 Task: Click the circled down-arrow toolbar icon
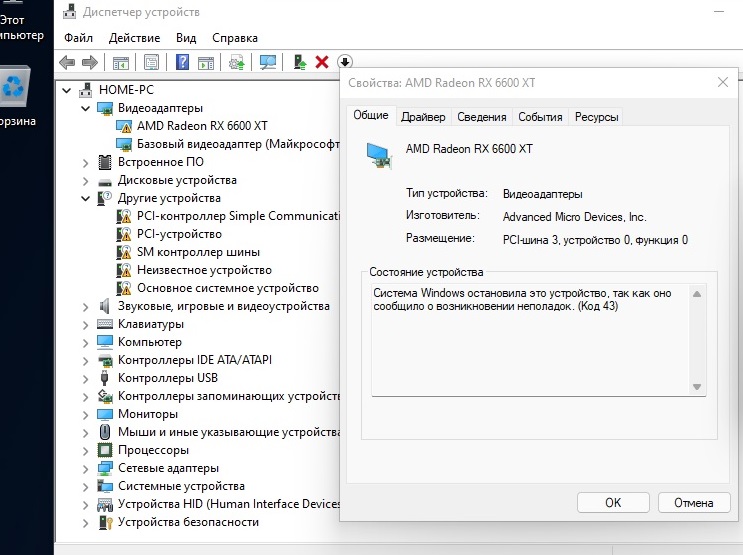click(x=344, y=62)
